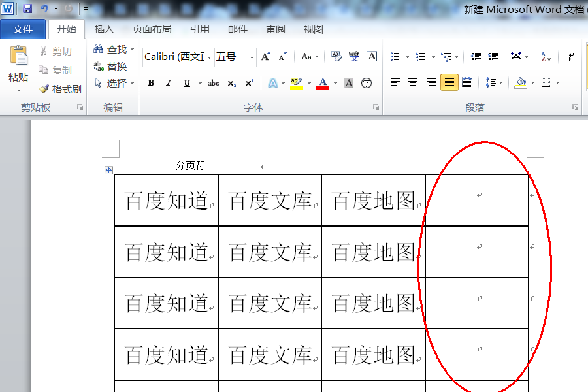Apply red font color
Image resolution: width=588 pixels, height=392 pixels.
tap(323, 83)
